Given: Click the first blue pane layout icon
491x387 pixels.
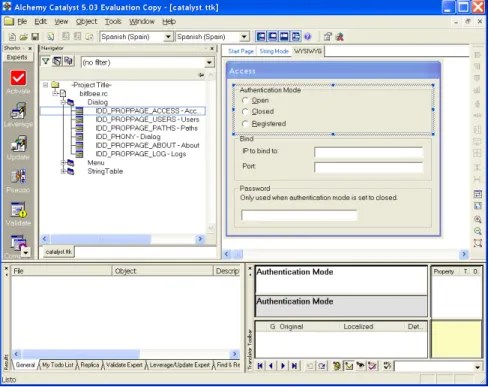Looking at the screenshot, I should point(261,36).
